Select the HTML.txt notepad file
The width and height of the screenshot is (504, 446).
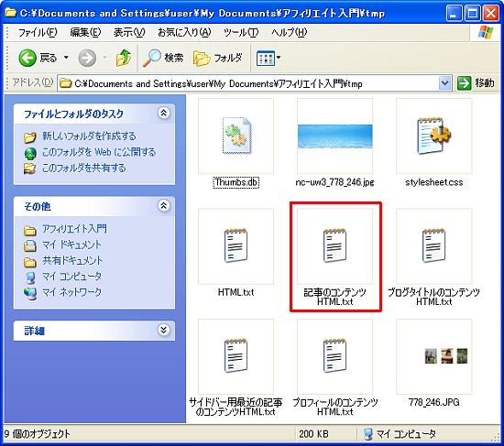236,246
